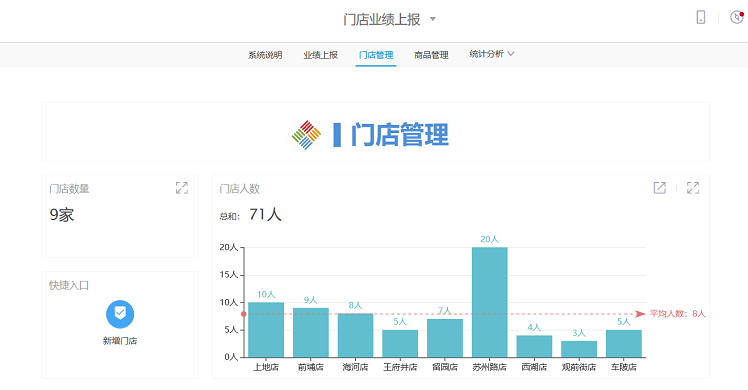
Task: Click the 上地店 axis label
Action: [x=266, y=367]
